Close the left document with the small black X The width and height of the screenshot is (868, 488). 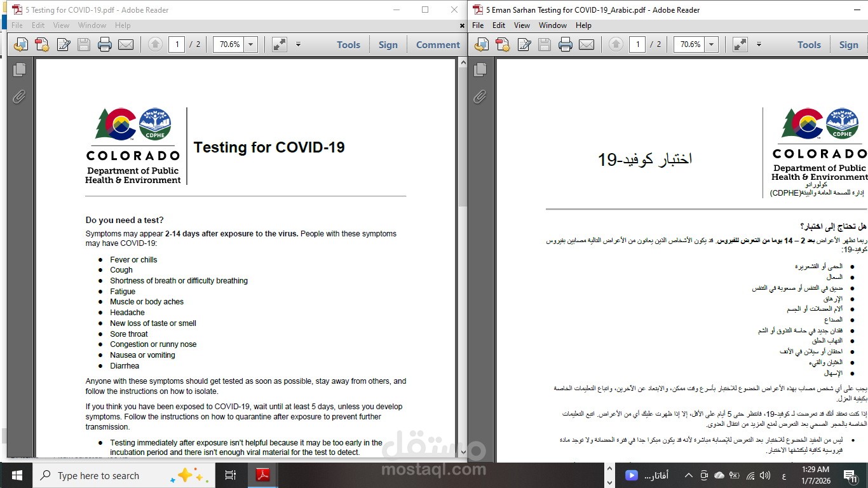coord(462,25)
